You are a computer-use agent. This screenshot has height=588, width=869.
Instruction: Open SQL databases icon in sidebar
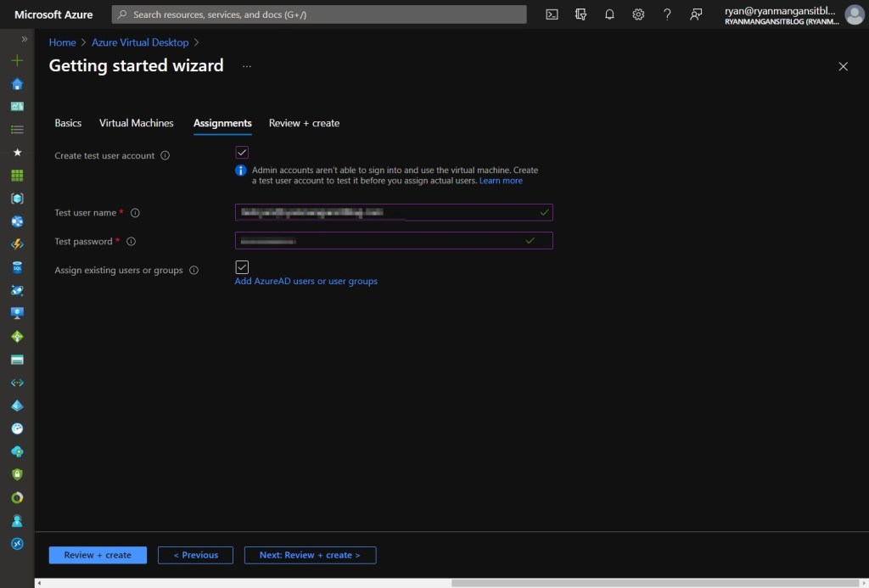click(17, 267)
